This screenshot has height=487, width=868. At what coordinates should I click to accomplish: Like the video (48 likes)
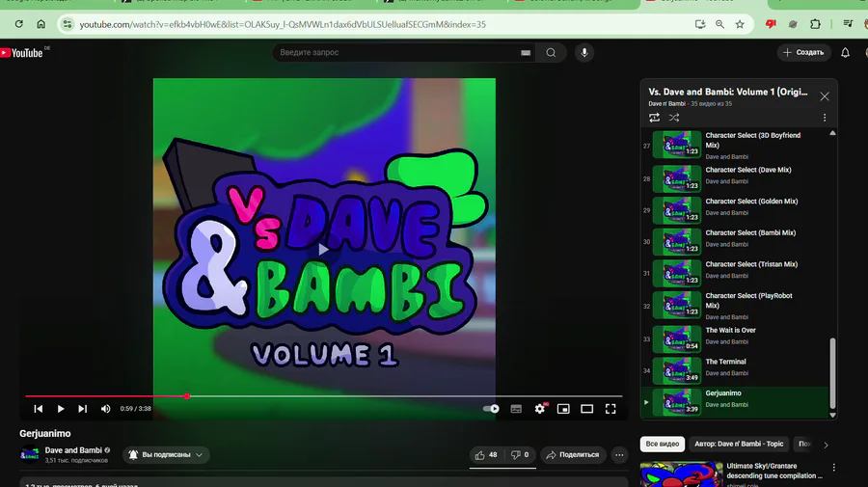tap(486, 455)
